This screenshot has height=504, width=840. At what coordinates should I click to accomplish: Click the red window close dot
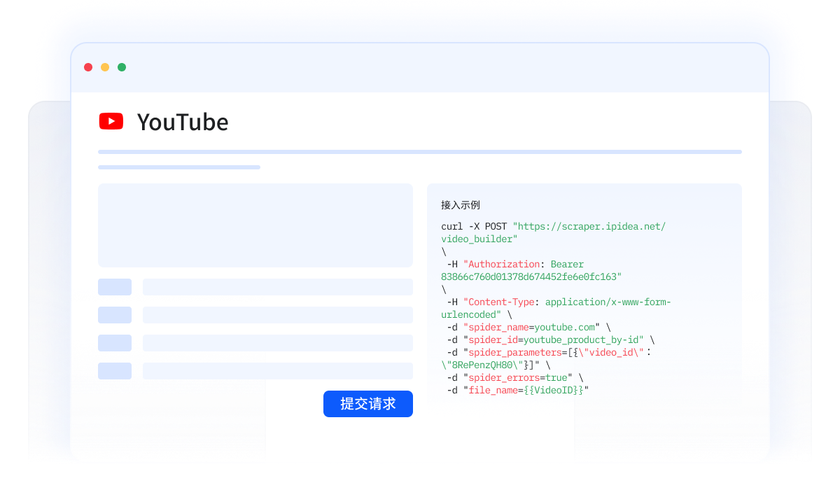point(88,67)
